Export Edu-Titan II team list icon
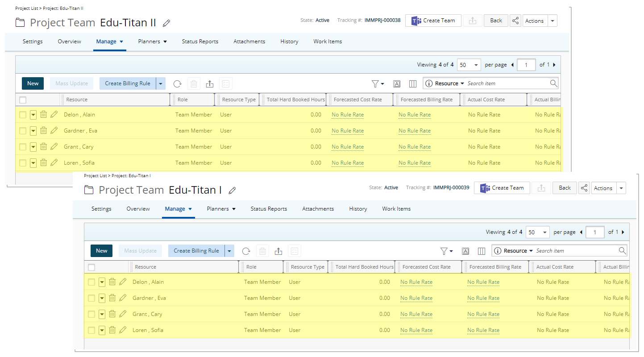 (x=210, y=83)
